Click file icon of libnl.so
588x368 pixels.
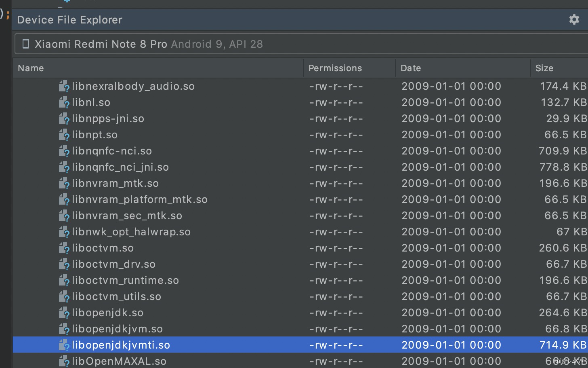click(64, 102)
